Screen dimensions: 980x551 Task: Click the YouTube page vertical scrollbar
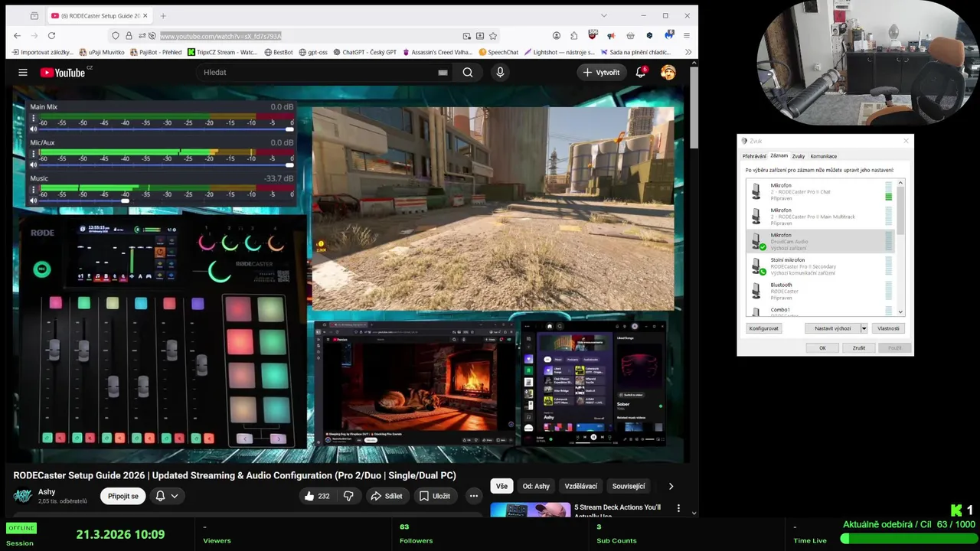click(694, 107)
